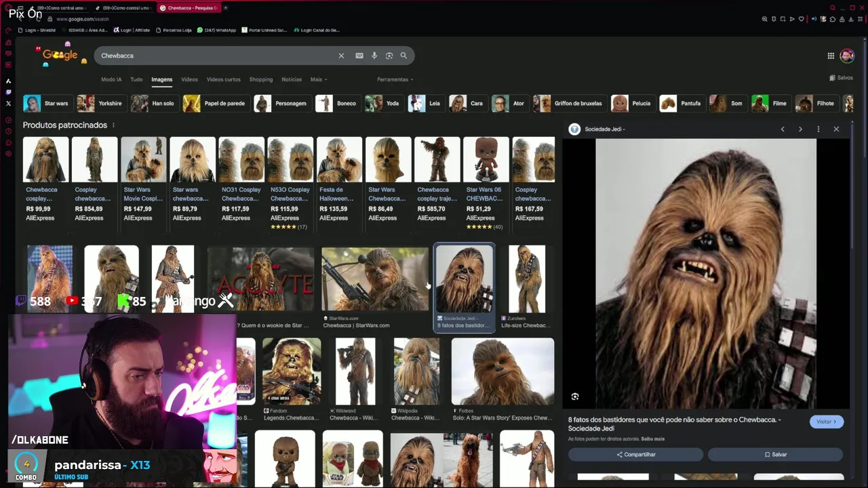This screenshot has height=488, width=868.
Task: Click the Visitar button
Action: 826,422
